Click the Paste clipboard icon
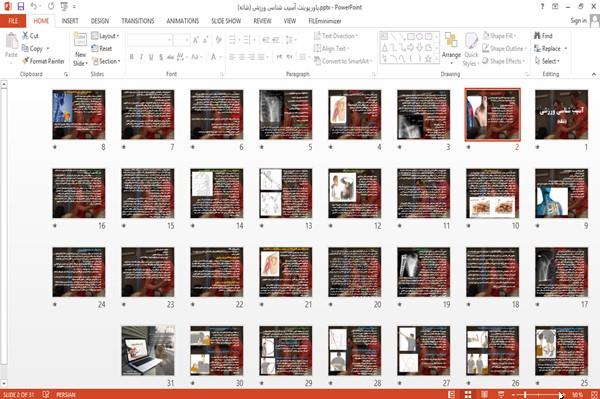Image resolution: width=600 pixels, height=399 pixels. 11,41
